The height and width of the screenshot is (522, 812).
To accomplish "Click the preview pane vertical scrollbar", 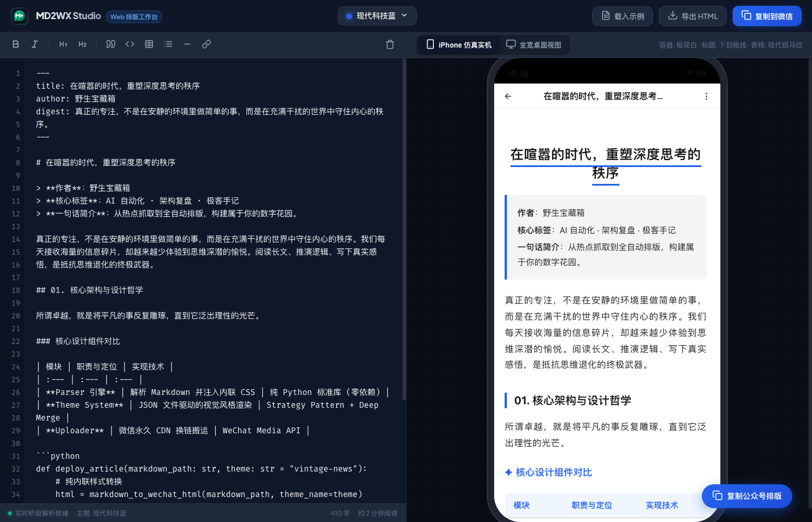I will [810, 283].
